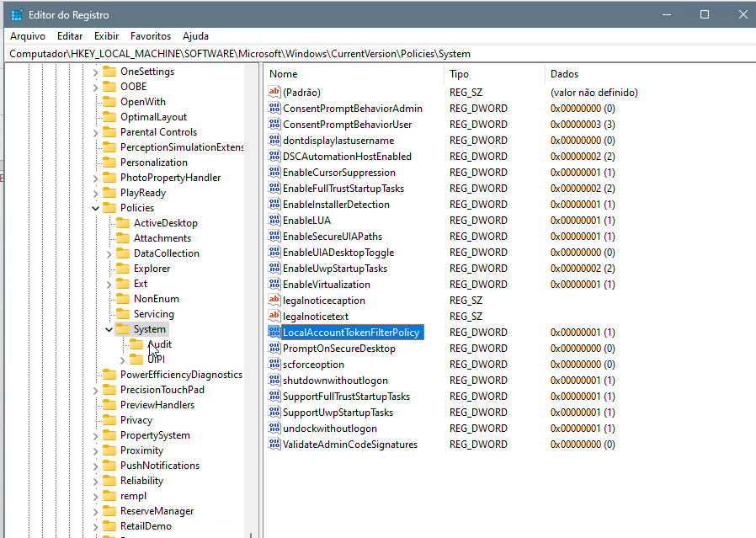This screenshot has height=538, width=756.
Task: Click the PromptOnSecureDesktop value icon
Action: tap(274, 349)
